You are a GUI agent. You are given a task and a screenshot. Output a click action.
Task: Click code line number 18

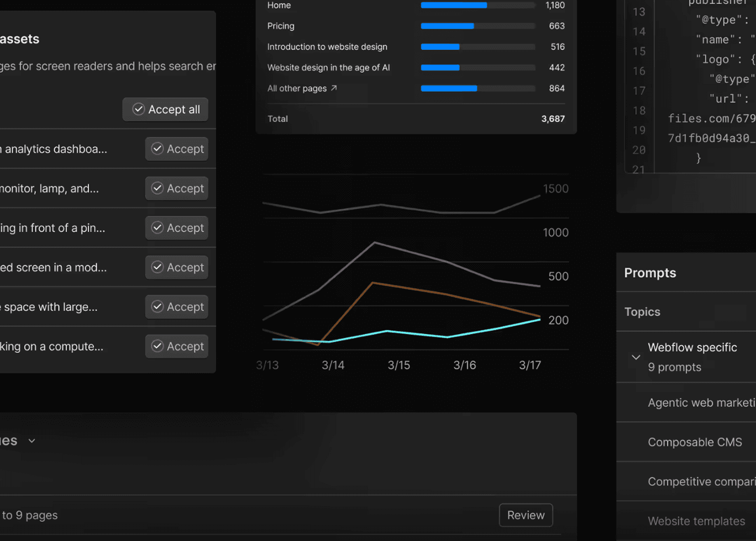click(x=639, y=111)
